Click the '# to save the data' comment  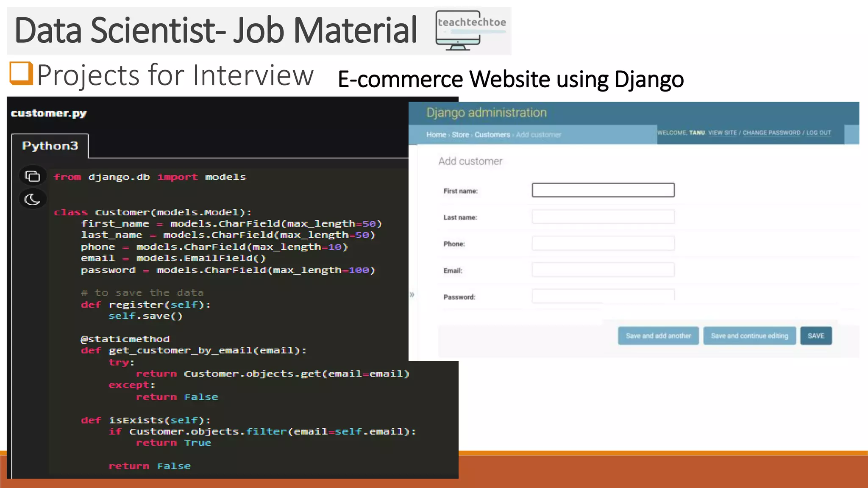tap(142, 293)
